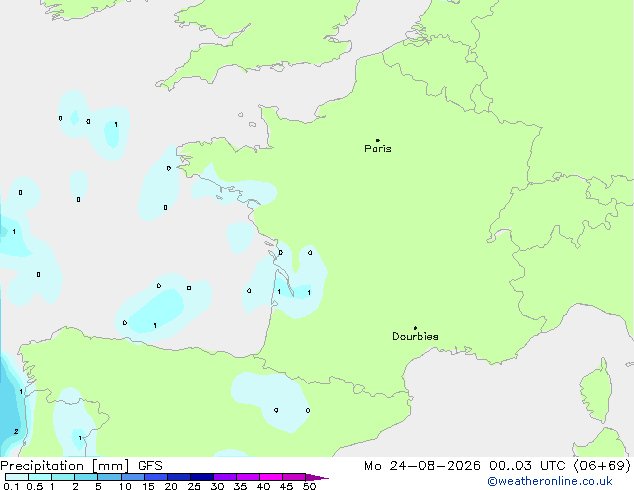Image resolution: width=634 pixels, height=490 pixels.
Task: Click the GFS model label
Action: (150, 466)
